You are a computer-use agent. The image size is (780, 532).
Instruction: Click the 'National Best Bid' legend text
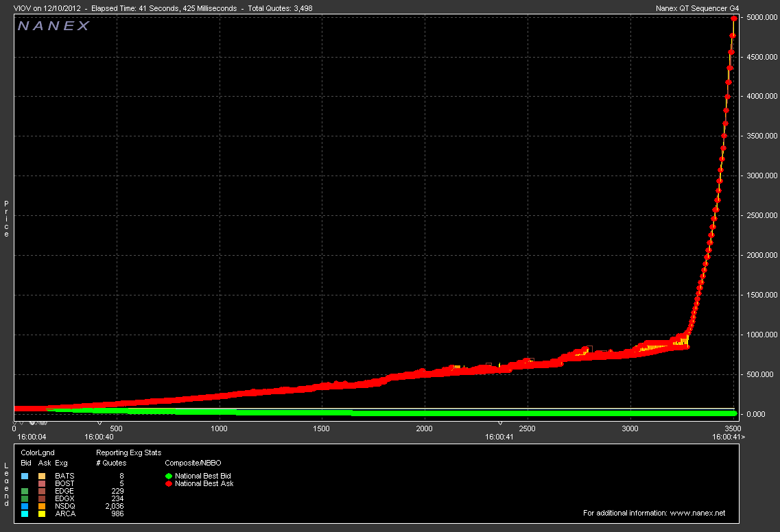(x=203, y=476)
